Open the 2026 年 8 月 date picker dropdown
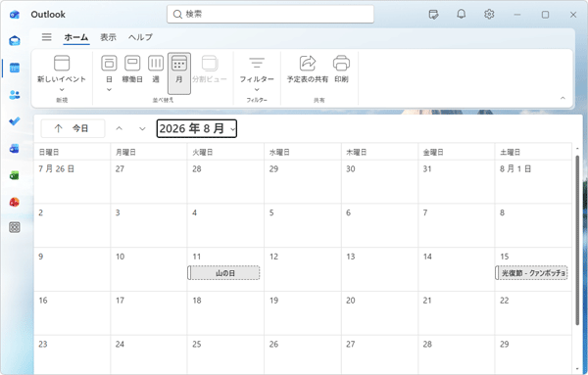 197,128
